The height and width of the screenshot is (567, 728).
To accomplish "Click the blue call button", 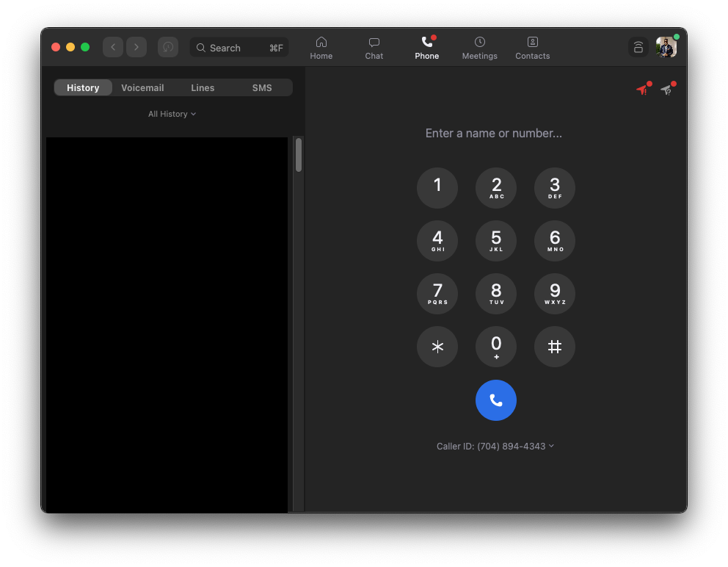I will [496, 400].
